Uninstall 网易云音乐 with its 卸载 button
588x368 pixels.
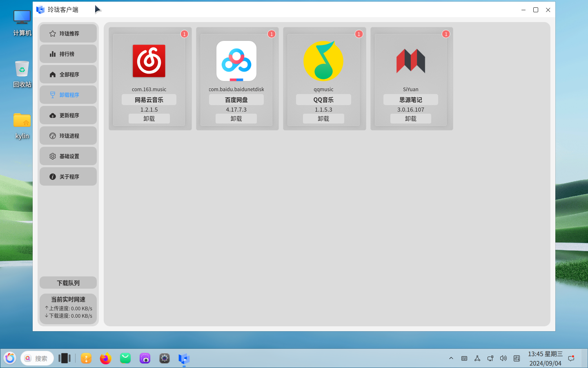(x=149, y=119)
